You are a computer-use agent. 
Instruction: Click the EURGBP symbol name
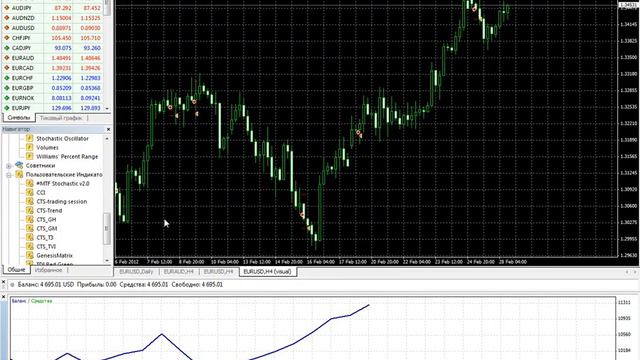22,88
